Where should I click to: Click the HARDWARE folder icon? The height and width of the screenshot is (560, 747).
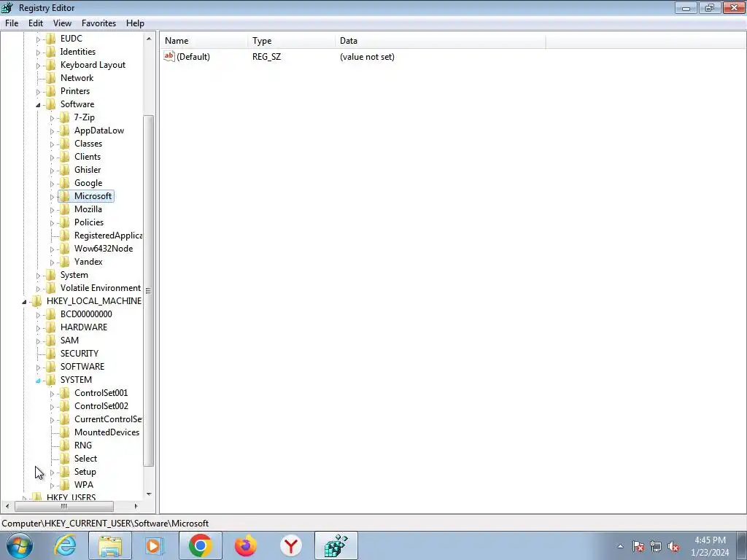(x=50, y=327)
